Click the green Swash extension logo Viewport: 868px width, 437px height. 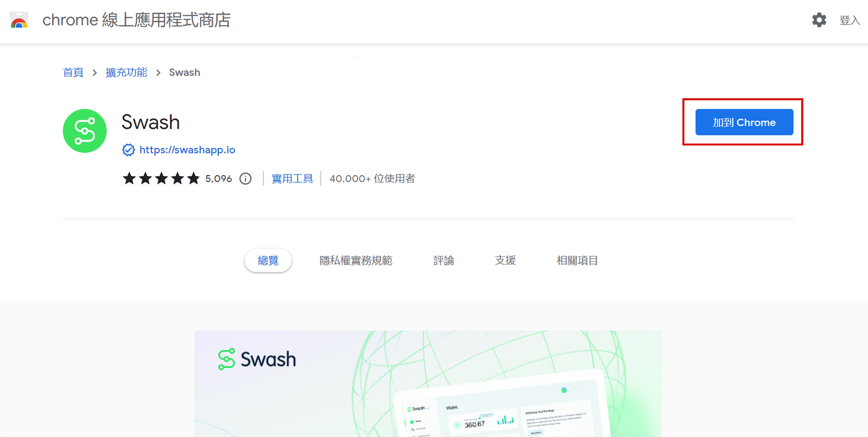click(x=85, y=131)
